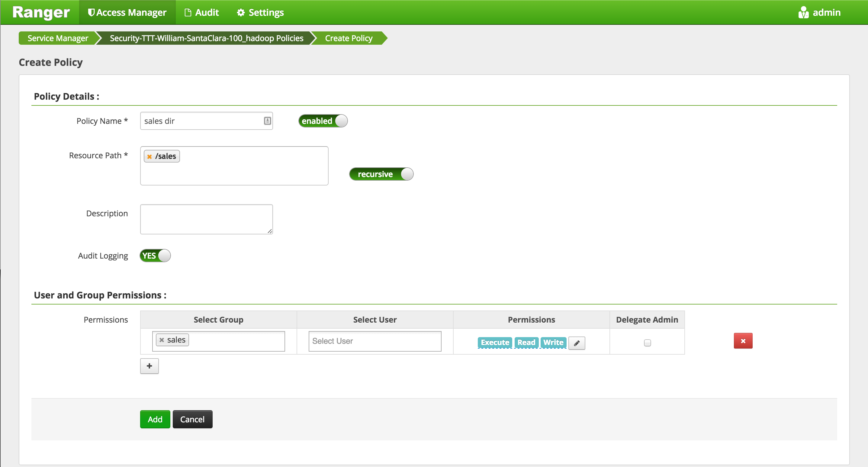868x467 pixels.
Task: Click the Settings gear icon
Action: tap(241, 12)
